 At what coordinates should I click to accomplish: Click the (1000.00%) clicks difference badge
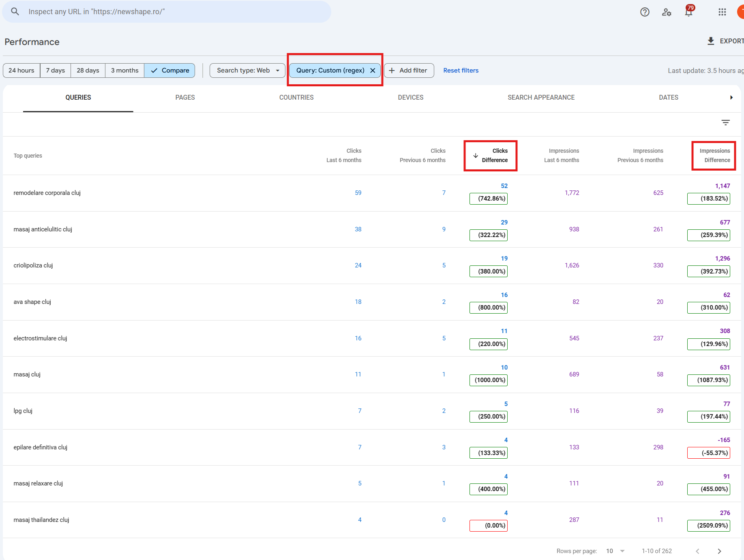point(489,380)
